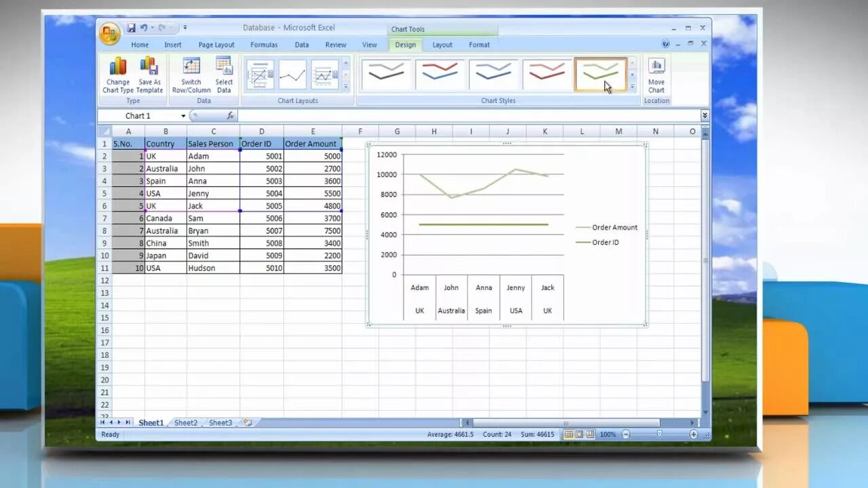Image resolution: width=868 pixels, height=488 pixels.
Task: Click Select Data
Action: click(224, 75)
